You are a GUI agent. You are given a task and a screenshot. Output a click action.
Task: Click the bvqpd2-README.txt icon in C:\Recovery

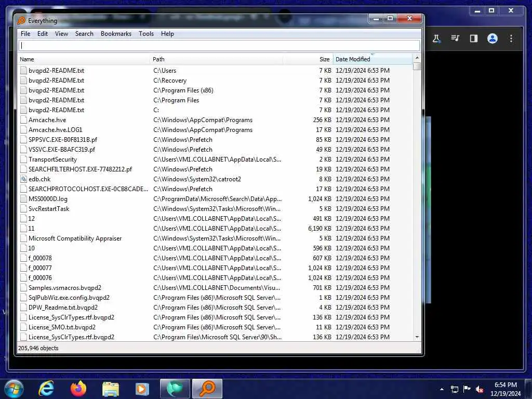point(23,81)
